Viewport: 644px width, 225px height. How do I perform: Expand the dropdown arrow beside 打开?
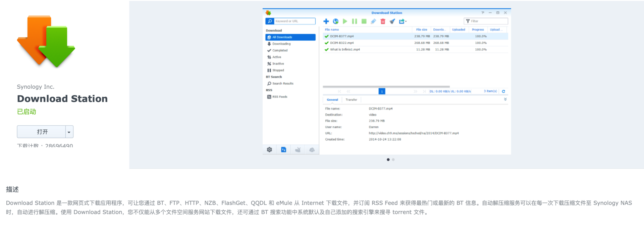69,132
